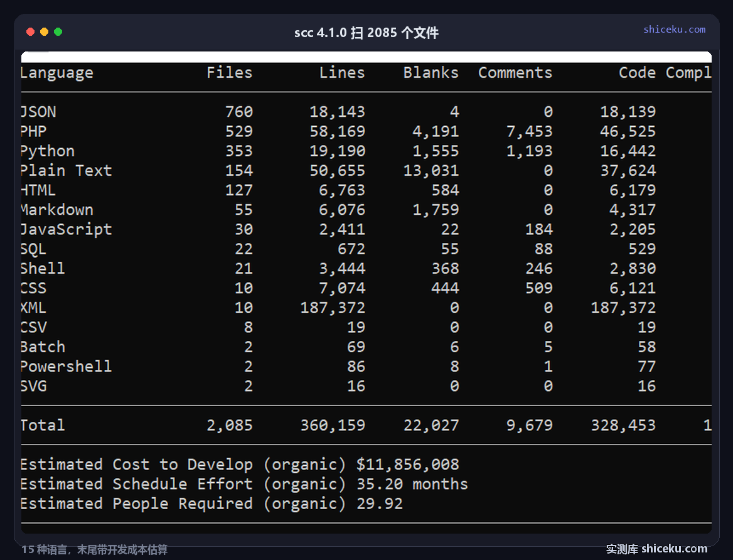Click Plain Text files count '154'
The height and width of the screenshot is (560, 733).
pyautogui.click(x=239, y=171)
